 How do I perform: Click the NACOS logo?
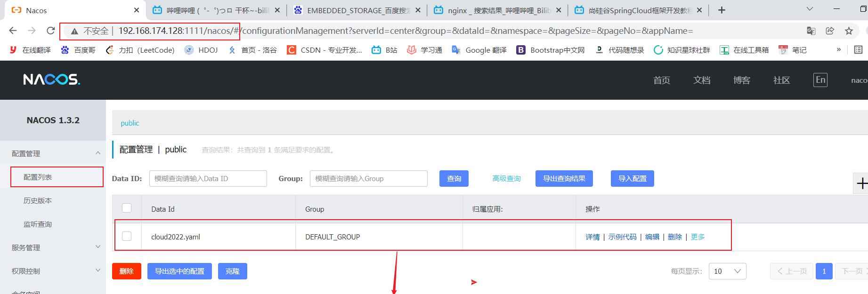pos(52,79)
